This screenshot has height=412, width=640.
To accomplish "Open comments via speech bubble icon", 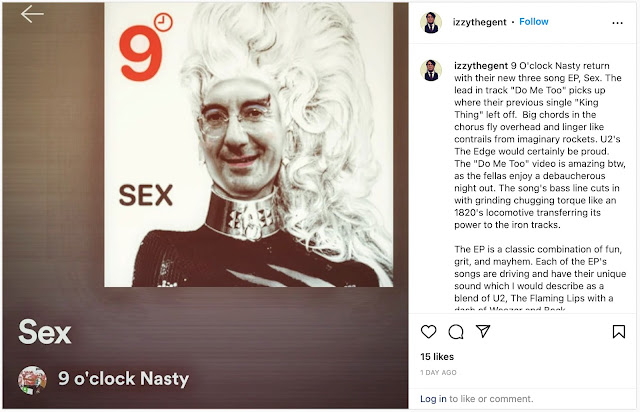I will point(456,332).
